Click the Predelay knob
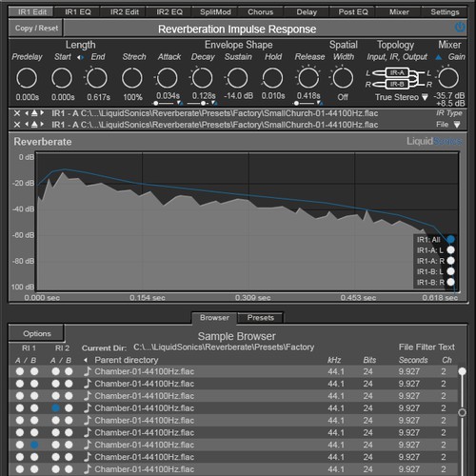The width and height of the screenshot is (476, 476). click(27, 78)
